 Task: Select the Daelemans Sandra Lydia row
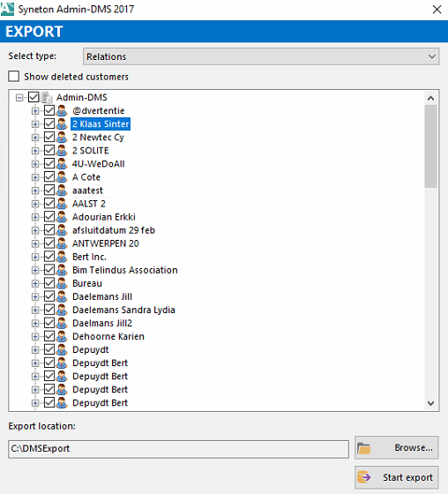[x=123, y=310]
